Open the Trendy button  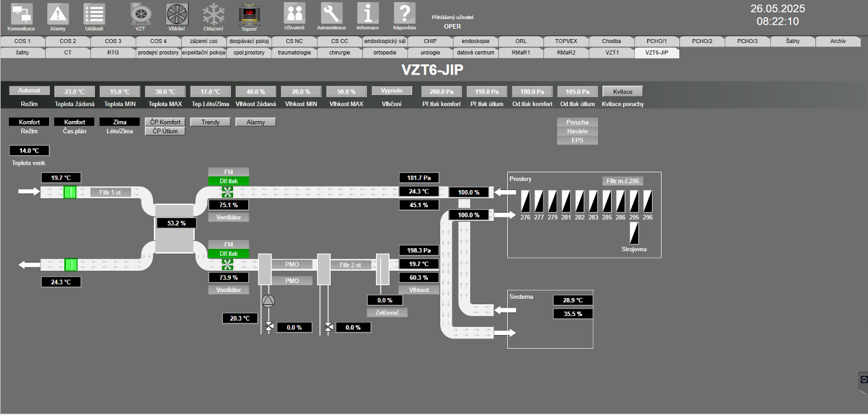click(x=210, y=122)
